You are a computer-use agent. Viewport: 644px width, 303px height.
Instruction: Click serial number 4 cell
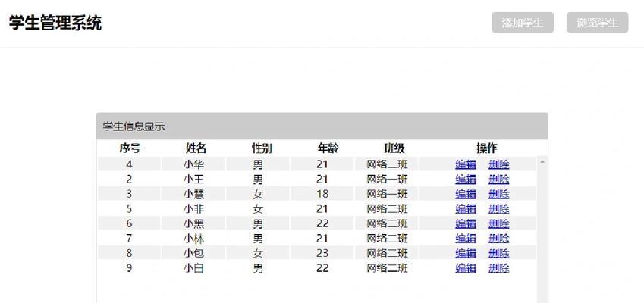click(x=130, y=164)
